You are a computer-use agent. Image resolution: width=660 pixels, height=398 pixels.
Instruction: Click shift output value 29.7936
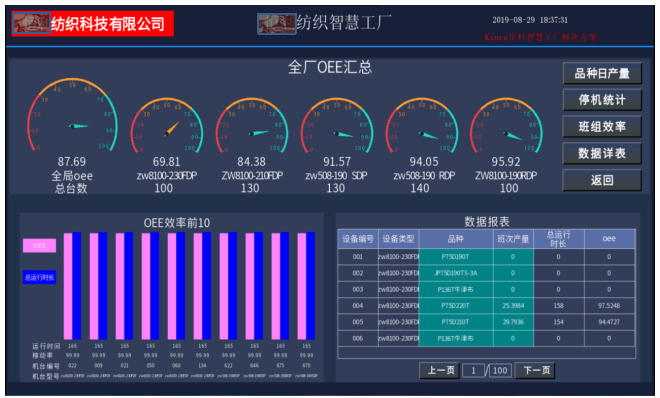[x=513, y=322]
